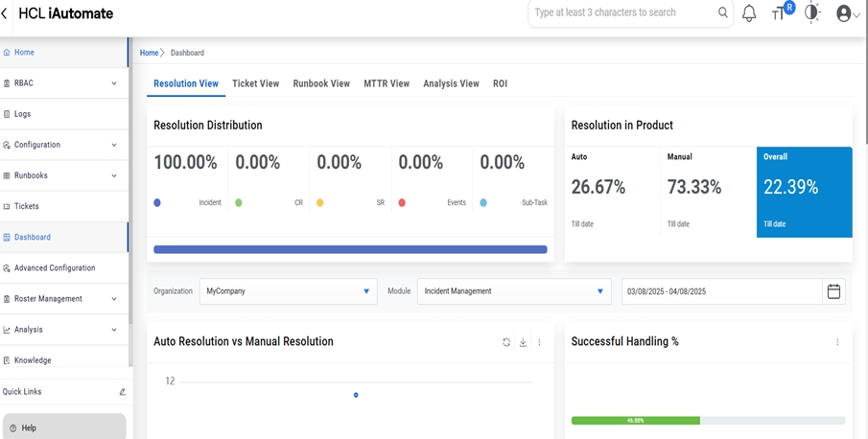Edit Quick Links with pencil icon

click(122, 392)
